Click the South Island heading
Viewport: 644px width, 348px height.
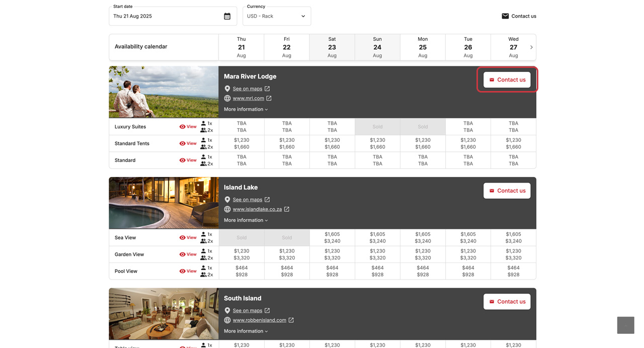pos(243,298)
